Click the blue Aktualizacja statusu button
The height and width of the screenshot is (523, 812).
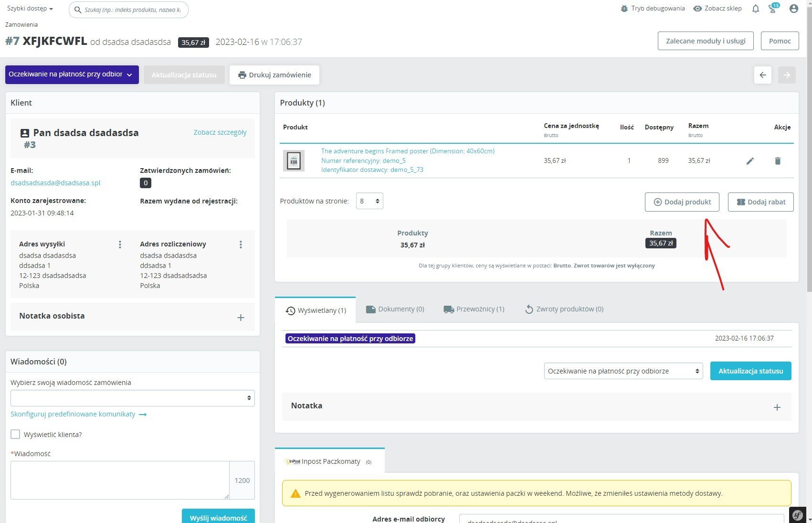751,371
